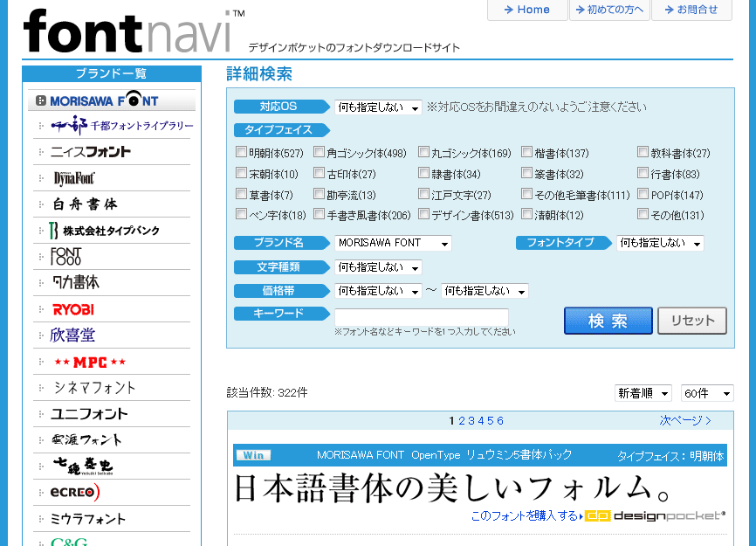This screenshot has height=546, width=756.
Task: Enable the その他(131) checkbox
Action: pos(643,214)
